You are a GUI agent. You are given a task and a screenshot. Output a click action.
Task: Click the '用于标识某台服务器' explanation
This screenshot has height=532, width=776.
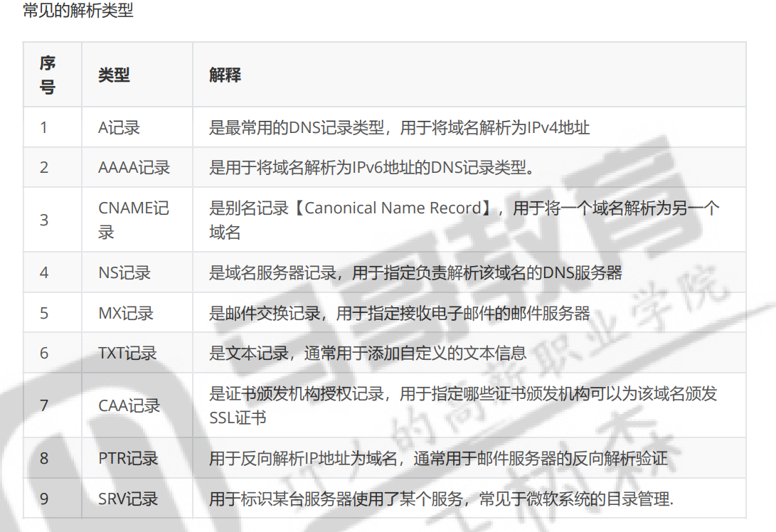click(441, 499)
